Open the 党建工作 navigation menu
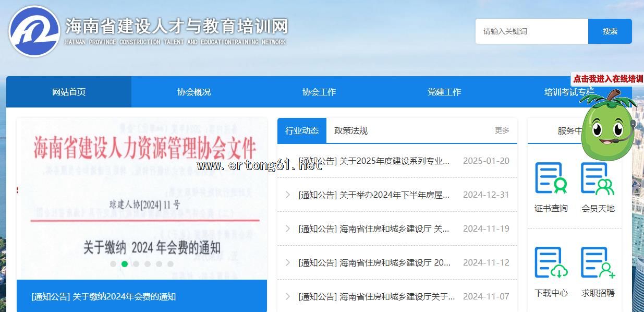This screenshot has height=312, width=644. coord(444,92)
